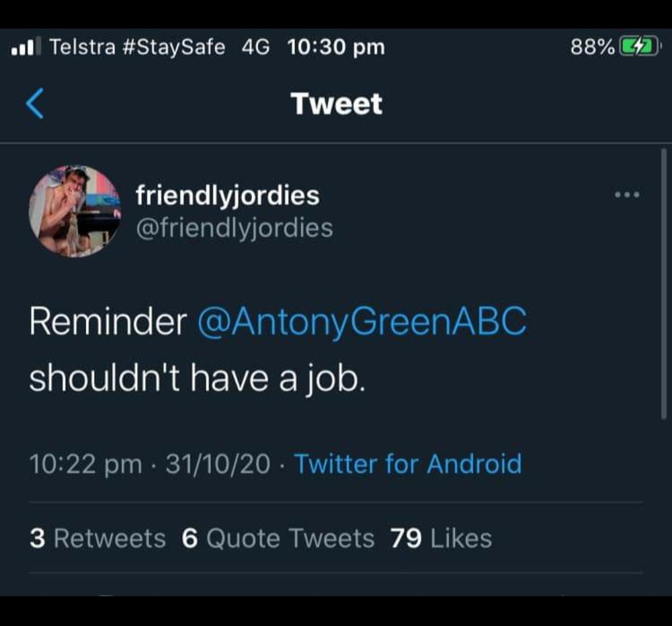Click the vertical scrollbar on the right
The width and height of the screenshot is (672, 626).
click(x=664, y=282)
